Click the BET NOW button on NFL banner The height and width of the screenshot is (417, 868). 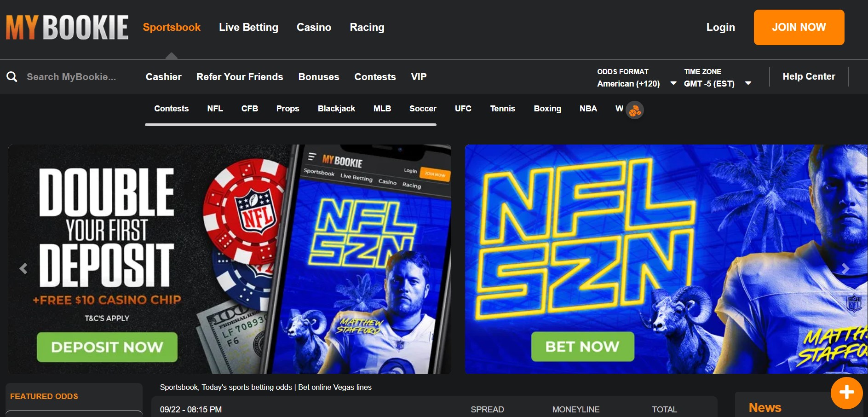(582, 347)
